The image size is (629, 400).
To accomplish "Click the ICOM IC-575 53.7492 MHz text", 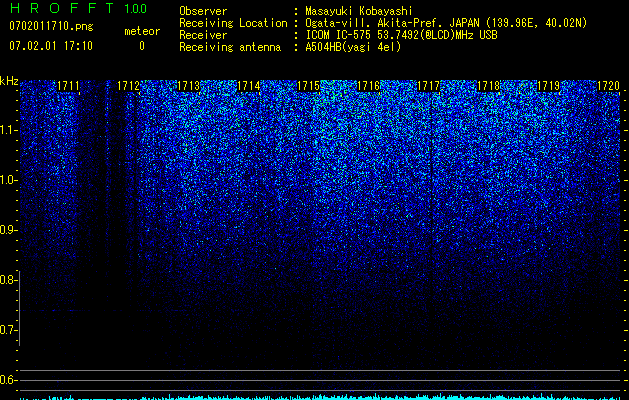I will [x=401, y=35].
